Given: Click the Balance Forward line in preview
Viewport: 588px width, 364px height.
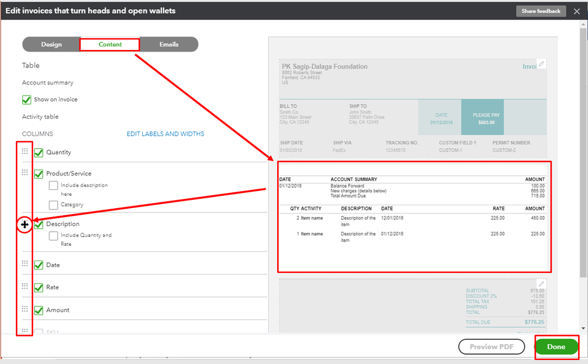Looking at the screenshot, I should pyautogui.click(x=347, y=186).
